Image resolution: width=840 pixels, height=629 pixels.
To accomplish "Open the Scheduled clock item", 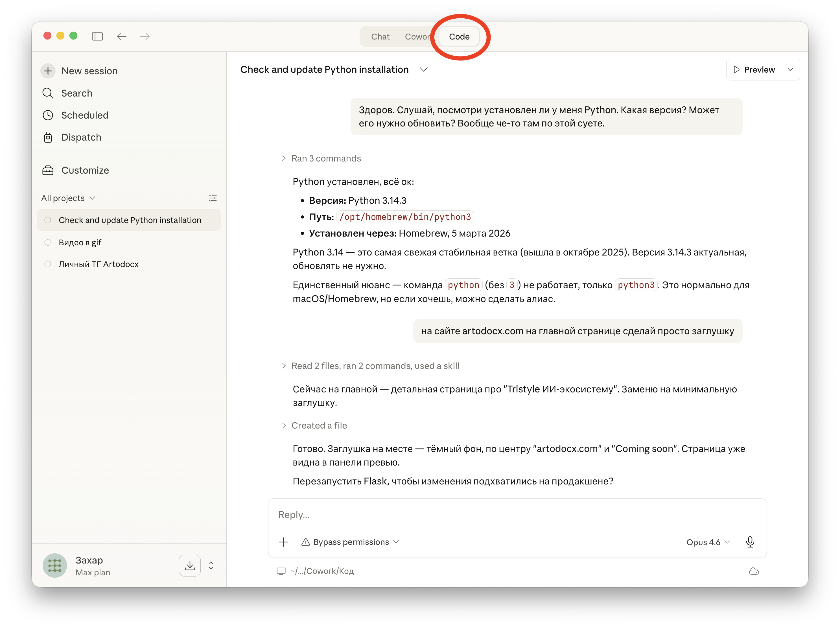I will (x=85, y=115).
